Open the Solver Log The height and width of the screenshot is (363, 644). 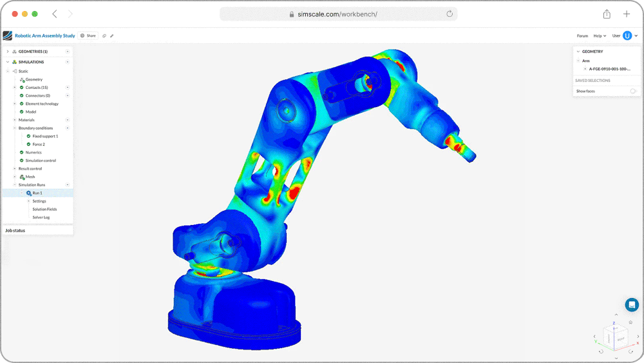coord(41,217)
